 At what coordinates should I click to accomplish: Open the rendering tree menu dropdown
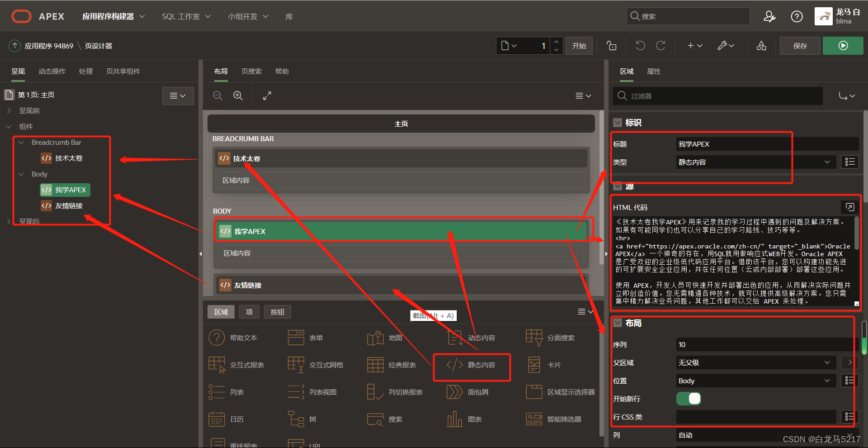pos(178,96)
